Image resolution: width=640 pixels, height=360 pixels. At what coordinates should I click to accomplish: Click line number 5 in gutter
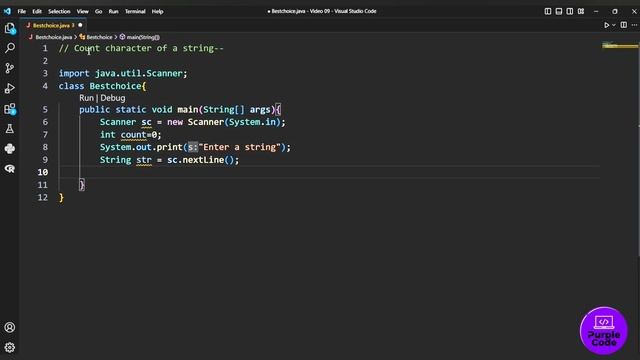click(x=45, y=109)
